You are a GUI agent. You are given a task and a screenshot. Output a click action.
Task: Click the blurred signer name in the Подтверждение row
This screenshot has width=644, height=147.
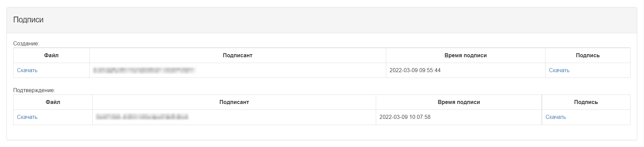click(142, 117)
